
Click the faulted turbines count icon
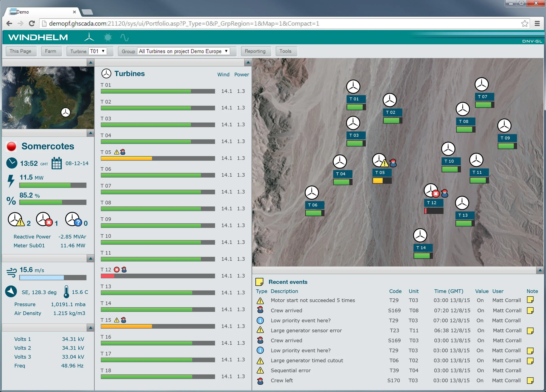click(x=44, y=219)
